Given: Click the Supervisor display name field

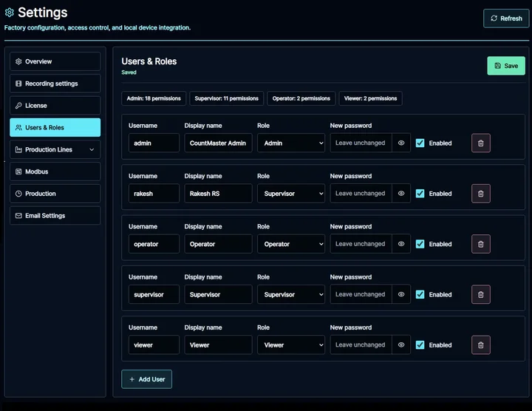Looking at the screenshot, I should click(x=219, y=295).
